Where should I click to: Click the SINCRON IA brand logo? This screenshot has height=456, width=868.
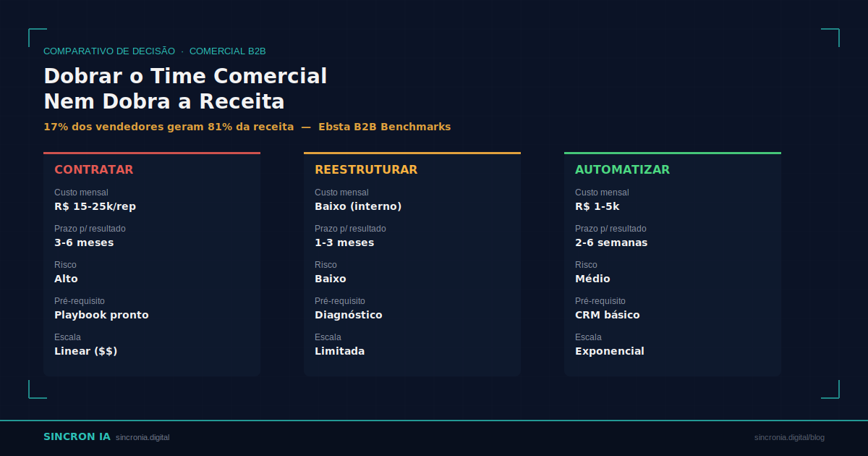point(77,437)
